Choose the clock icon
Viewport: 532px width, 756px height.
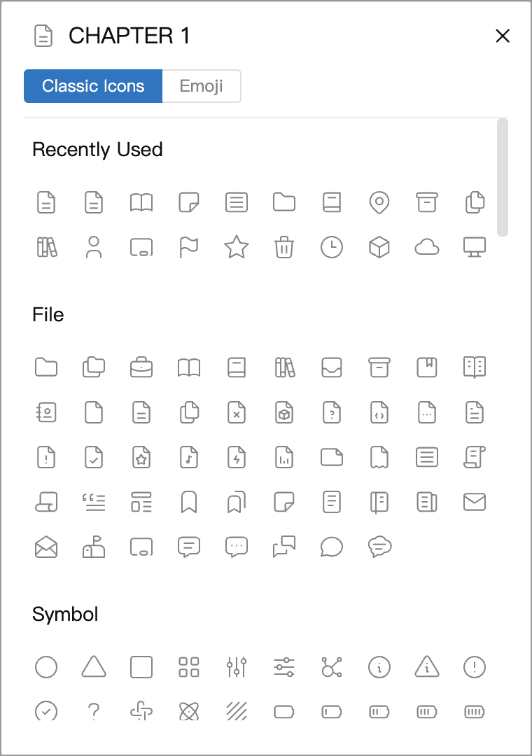(x=332, y=247)
